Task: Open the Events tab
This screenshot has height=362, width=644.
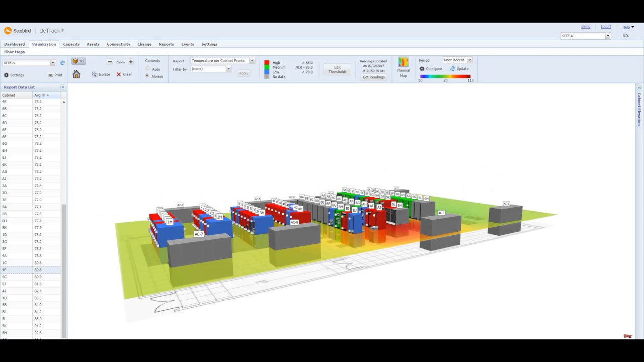Action: (188, 44)
